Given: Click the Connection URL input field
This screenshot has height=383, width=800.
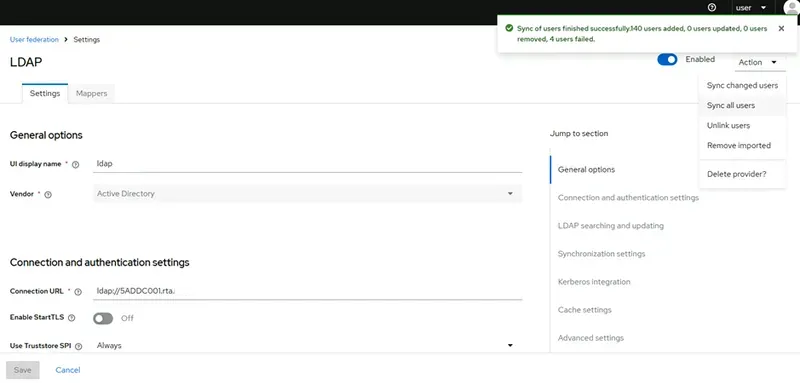Looking at the screenshot, I should pos(308,291).
